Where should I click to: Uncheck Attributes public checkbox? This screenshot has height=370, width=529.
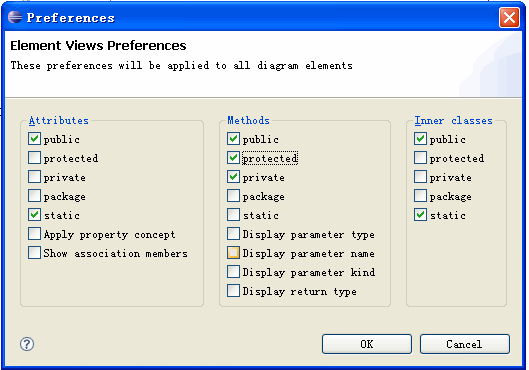[x=34, y=139]
